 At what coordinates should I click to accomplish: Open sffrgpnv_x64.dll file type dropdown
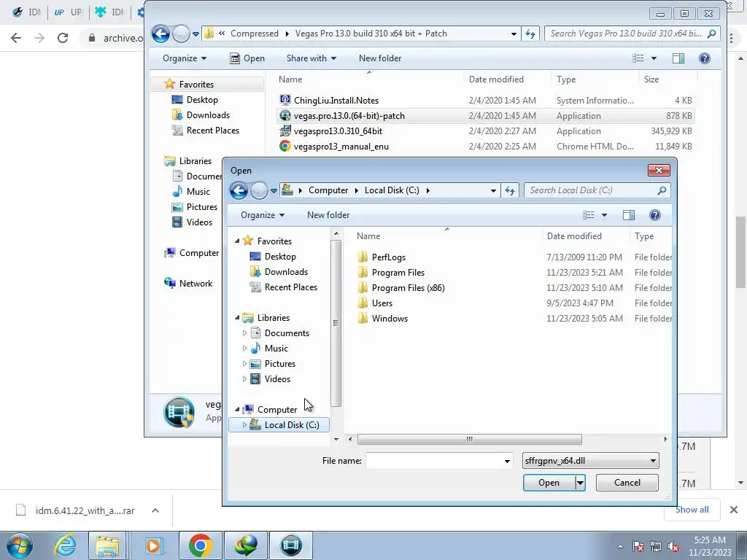tap(591, 461)
